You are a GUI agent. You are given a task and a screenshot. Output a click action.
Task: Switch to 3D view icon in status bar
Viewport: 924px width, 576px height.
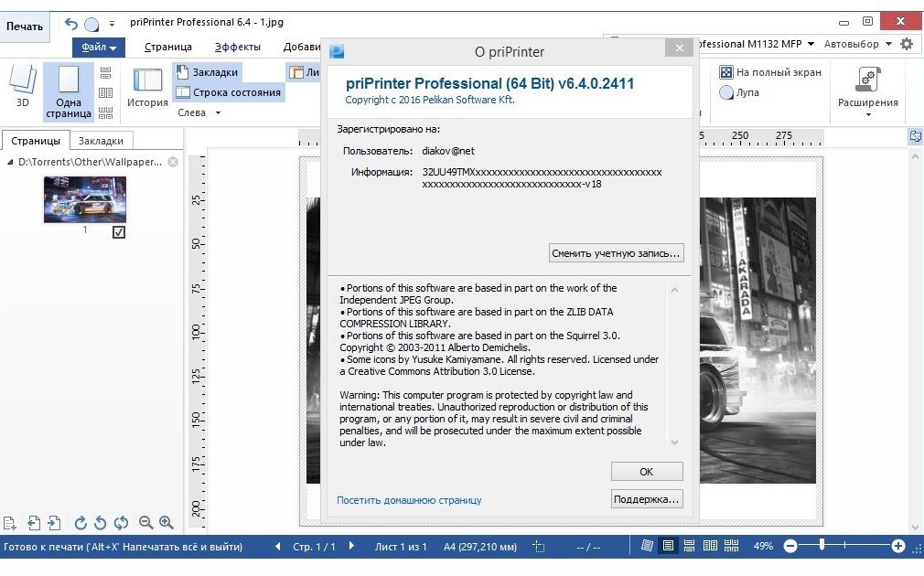pos(647,546)
